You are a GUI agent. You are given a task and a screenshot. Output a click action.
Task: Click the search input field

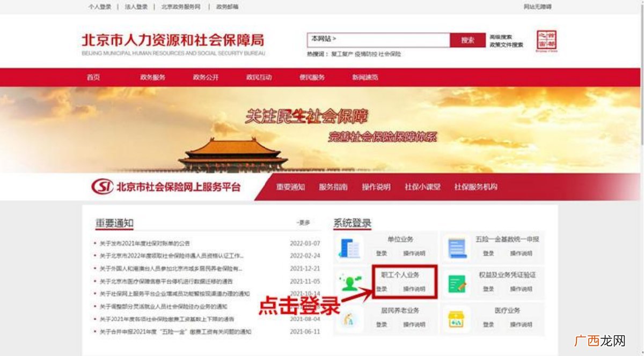(378, 40)
